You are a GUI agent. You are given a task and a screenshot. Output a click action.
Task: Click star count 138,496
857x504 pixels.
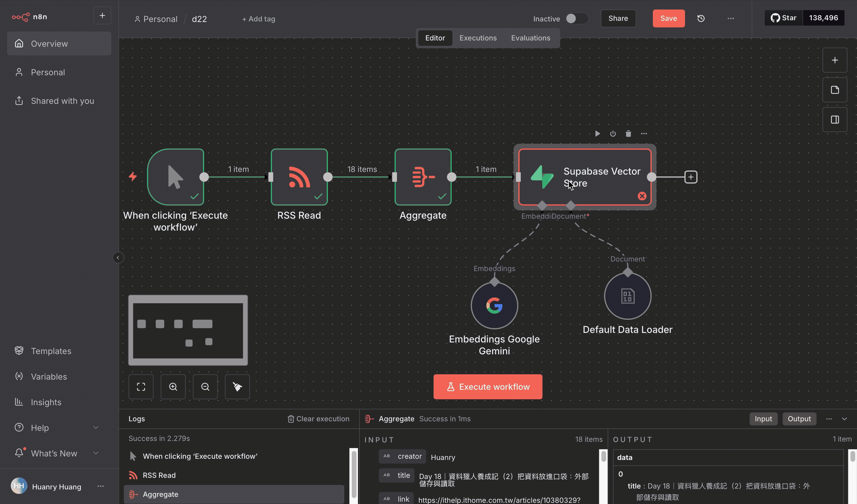click(x=823, y=18)
